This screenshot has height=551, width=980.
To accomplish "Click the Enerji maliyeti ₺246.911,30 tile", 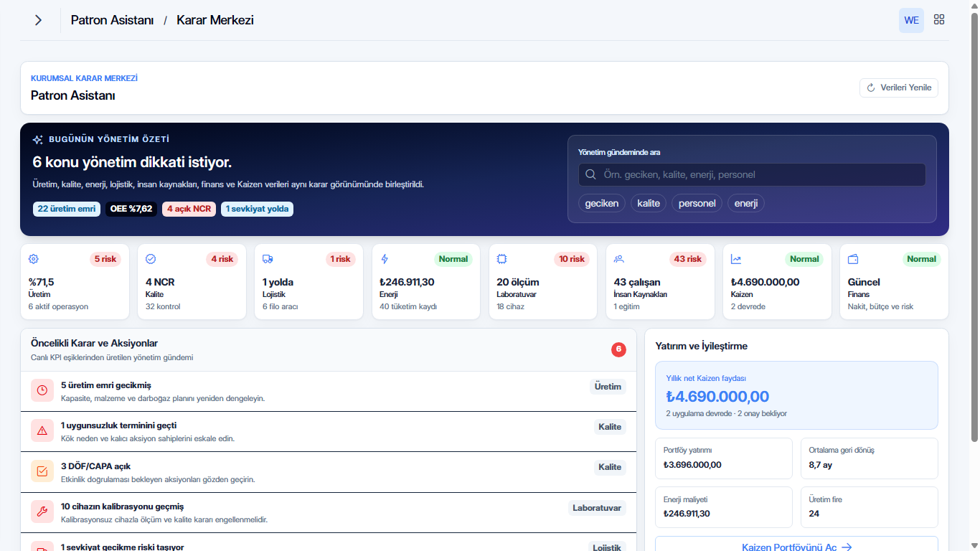I will (x=724, y=507).
